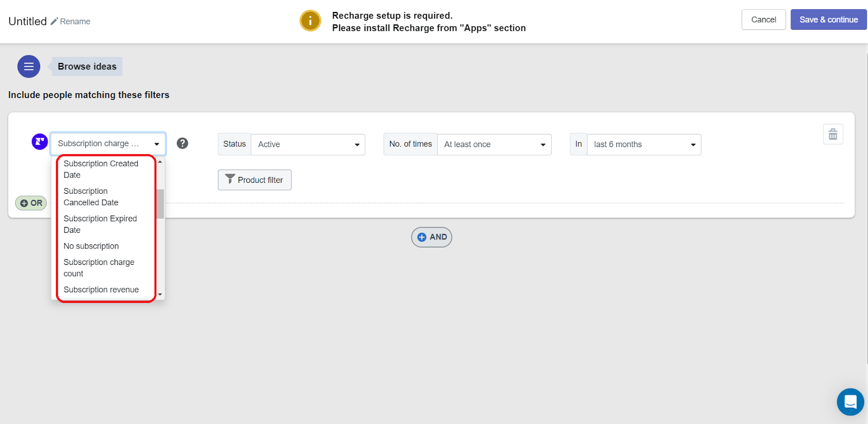Open Browse ideas
The width and height of the screenshot is (868, 424).
coord(87,66)
